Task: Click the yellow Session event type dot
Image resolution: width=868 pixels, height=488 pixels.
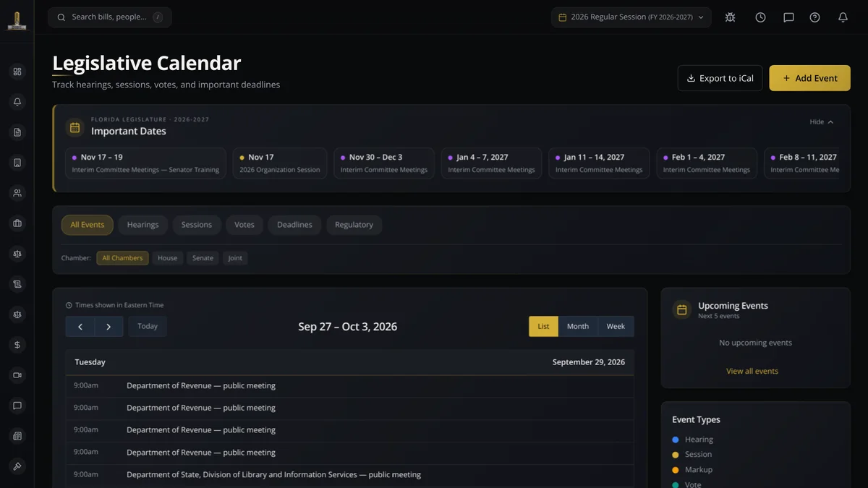Action: point(676,455)
